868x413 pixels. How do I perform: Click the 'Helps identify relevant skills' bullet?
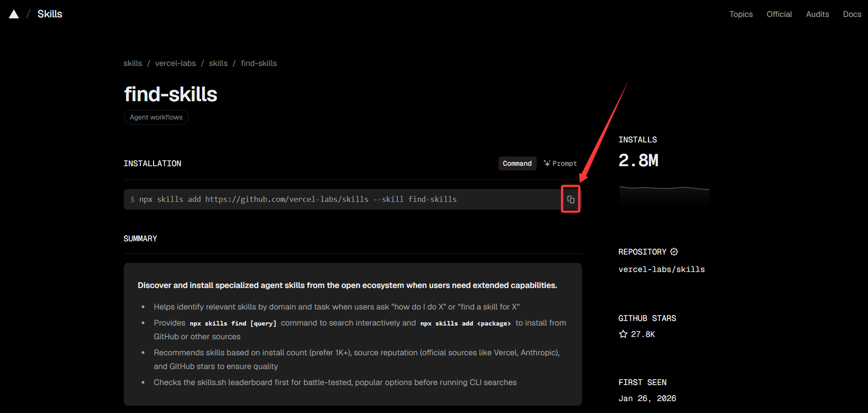pos(337,307)
